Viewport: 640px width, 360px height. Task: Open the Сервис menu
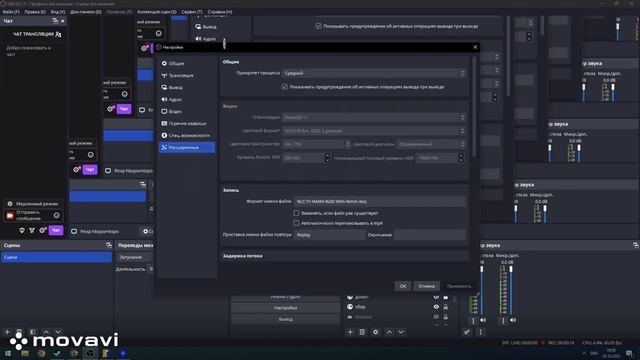pyautogui.click(x=192, y=12)
